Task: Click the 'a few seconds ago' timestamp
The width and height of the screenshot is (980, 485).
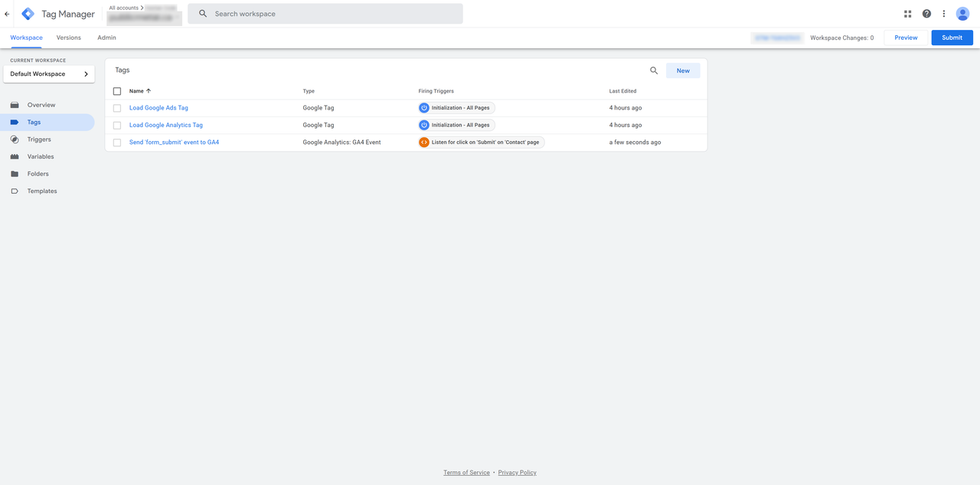Action: [635, 143]
